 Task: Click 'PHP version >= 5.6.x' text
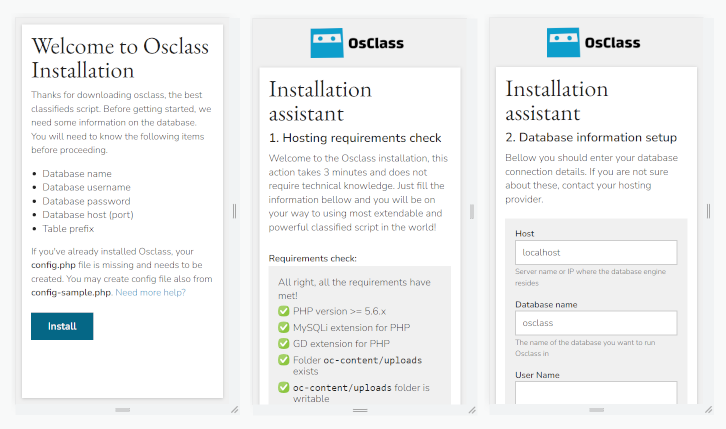coord(339,311)
